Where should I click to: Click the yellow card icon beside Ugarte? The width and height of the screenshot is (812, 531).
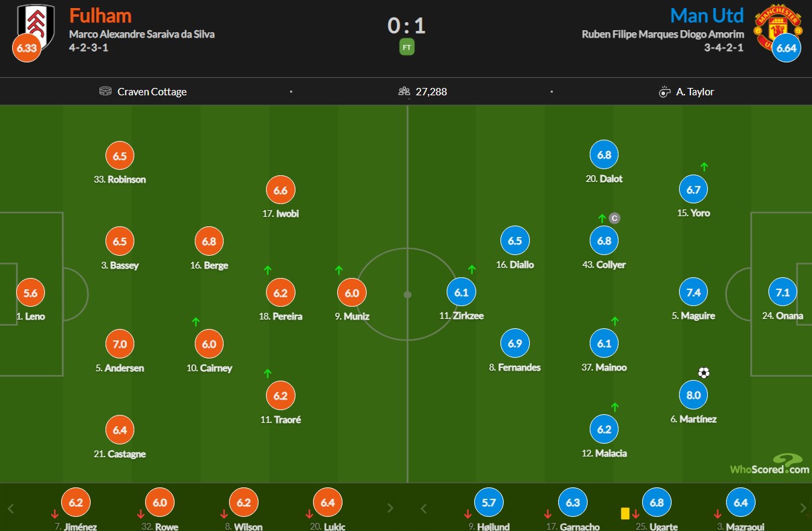tap(625, 513)
